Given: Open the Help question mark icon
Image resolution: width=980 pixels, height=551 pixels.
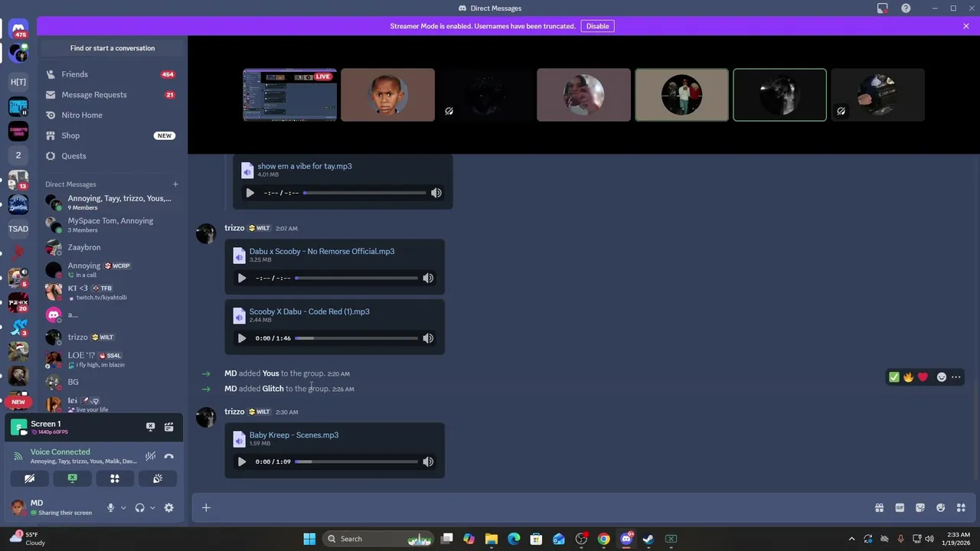Looking at the screenshot, I should coord(906,8).
